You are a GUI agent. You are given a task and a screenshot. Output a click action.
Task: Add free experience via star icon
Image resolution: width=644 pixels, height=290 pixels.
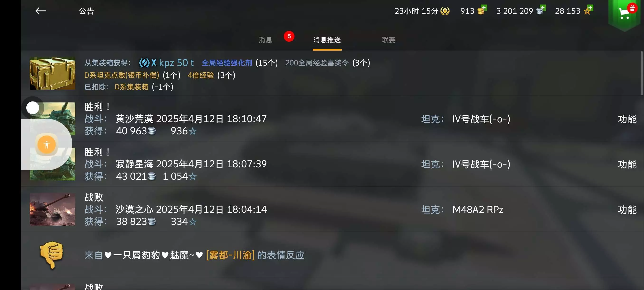coord(588,10)
